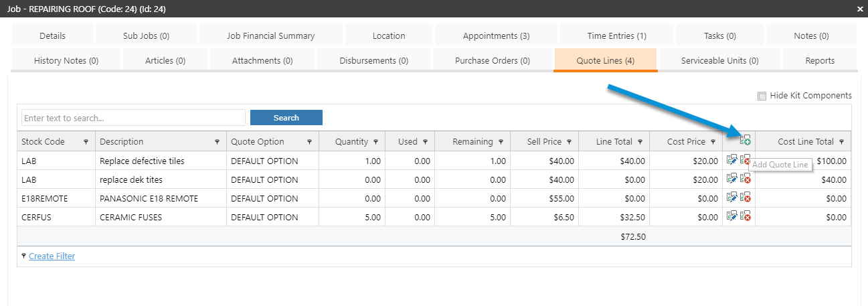Switch to the Location tab
The image size is (868, 306).
[389, 35]
